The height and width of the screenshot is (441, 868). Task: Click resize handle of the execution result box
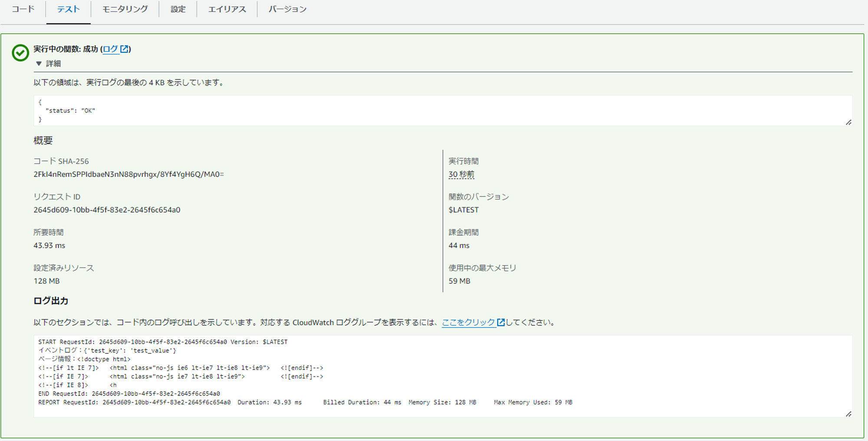pos(848,123)
